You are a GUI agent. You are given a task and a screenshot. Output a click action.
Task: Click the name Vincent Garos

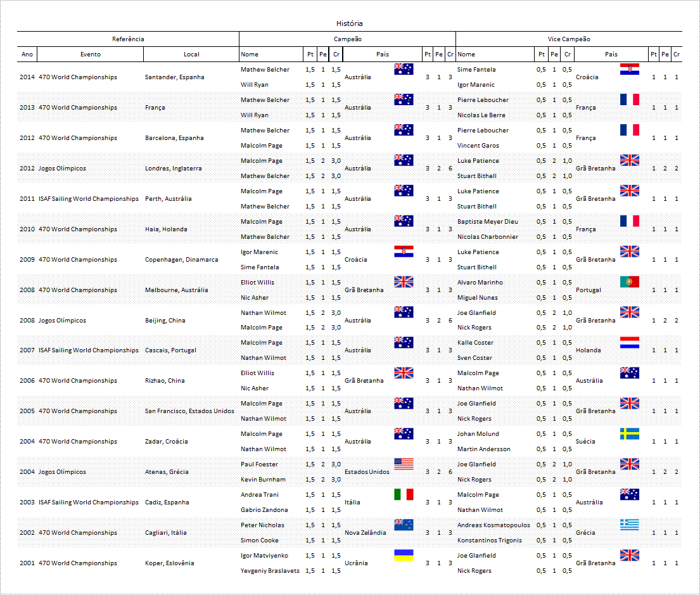pos(478,145)
